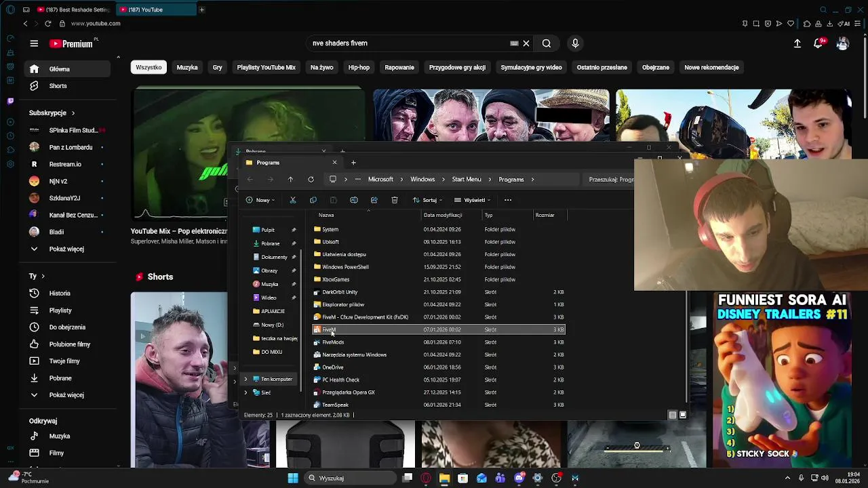868x488 pixels.
Task: Switch to the Programs Explorer tab
Action: tap(292, 163)
